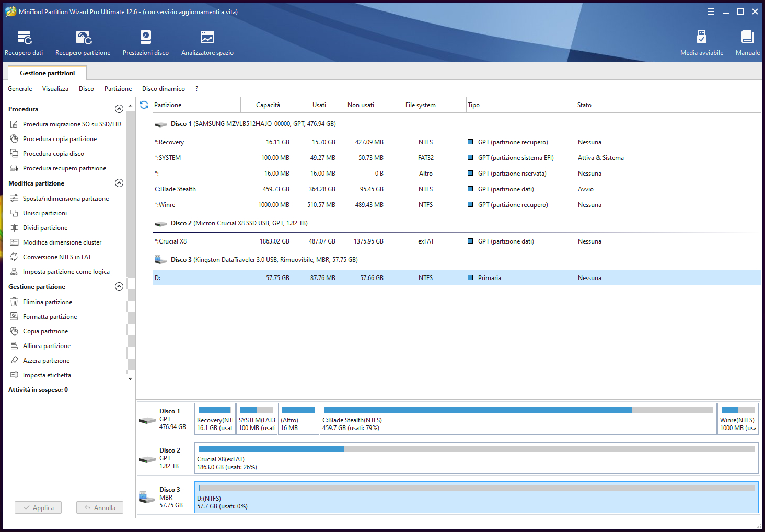Screen dimensions: 765x532
Task: Open the Partizione menu
Action: 118,89
